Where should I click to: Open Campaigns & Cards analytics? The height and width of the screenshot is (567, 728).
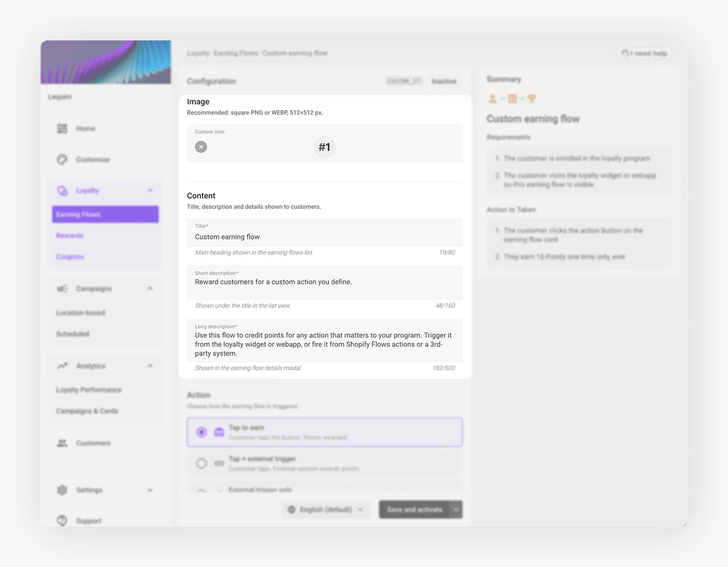(x=87, y=411)
